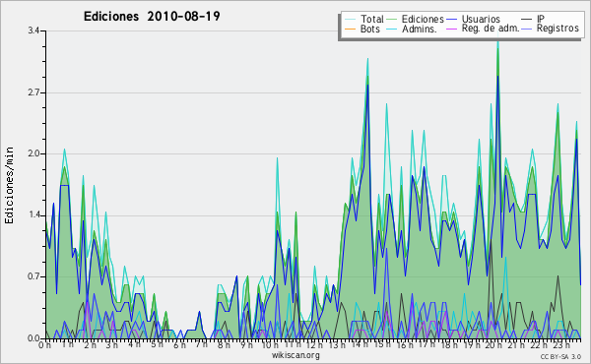Select the 'Usuarios' legend entry
The height and width of the screenshot is (364, 591).
point(481,19)
